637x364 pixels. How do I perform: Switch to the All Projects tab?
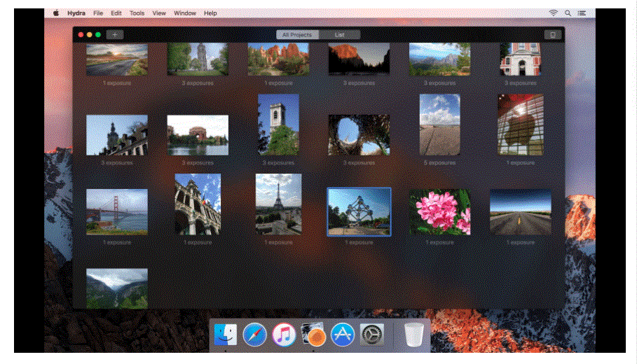point(297,35)
